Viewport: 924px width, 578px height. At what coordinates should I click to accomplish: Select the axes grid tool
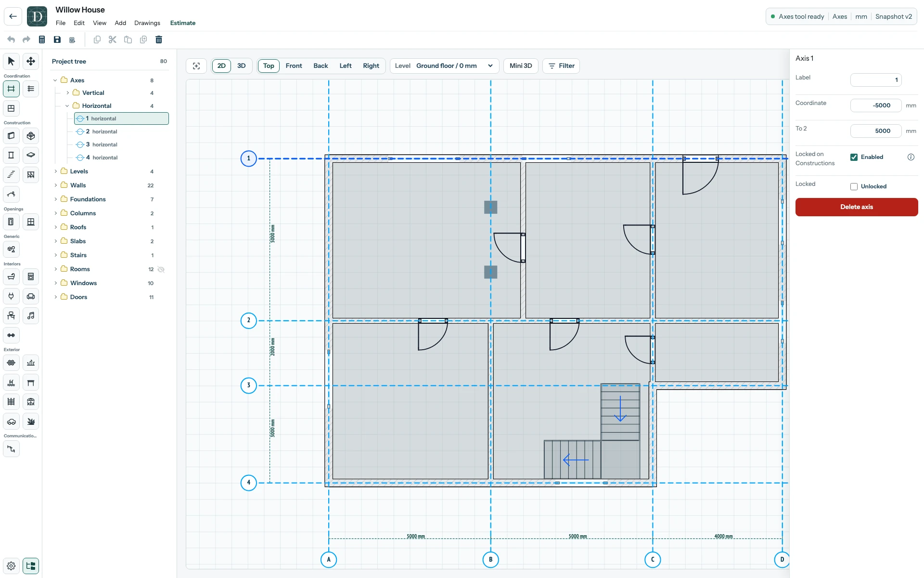(x=11, y=89)
